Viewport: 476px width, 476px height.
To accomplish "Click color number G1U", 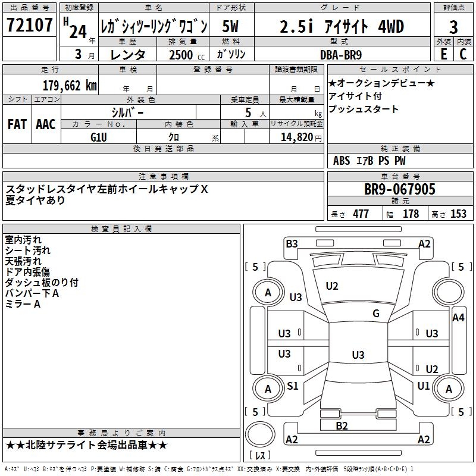I will point(99,137).
